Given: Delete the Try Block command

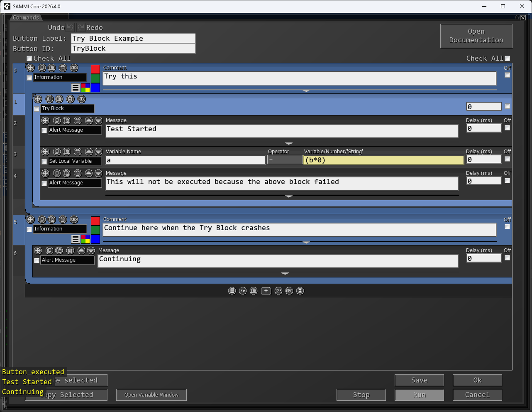Looking at the screenshot, I should tap(70, 99).
